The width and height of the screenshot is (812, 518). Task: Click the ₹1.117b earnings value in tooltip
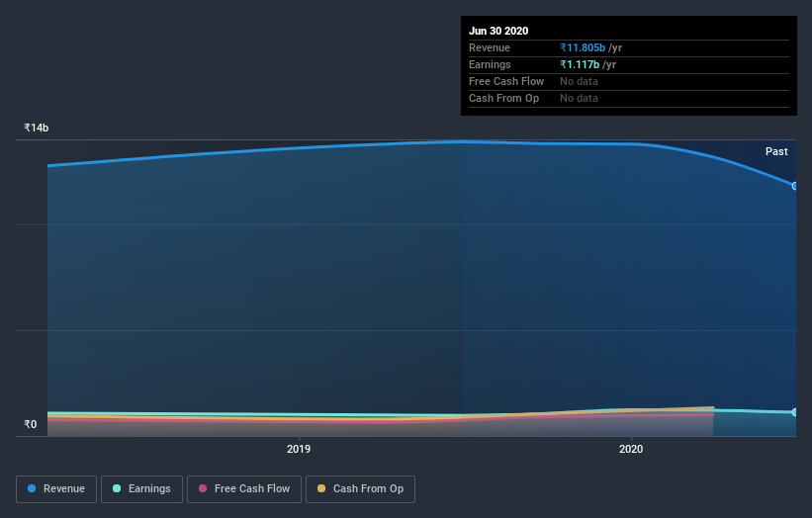pyautogui.click(x=580, y=64)
